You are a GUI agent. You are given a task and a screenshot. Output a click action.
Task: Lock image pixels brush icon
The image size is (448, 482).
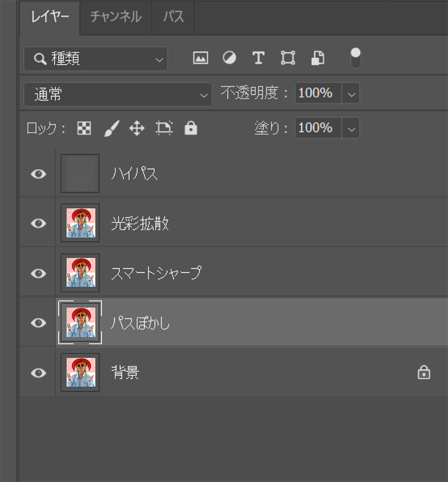click(x=112, y=128)
